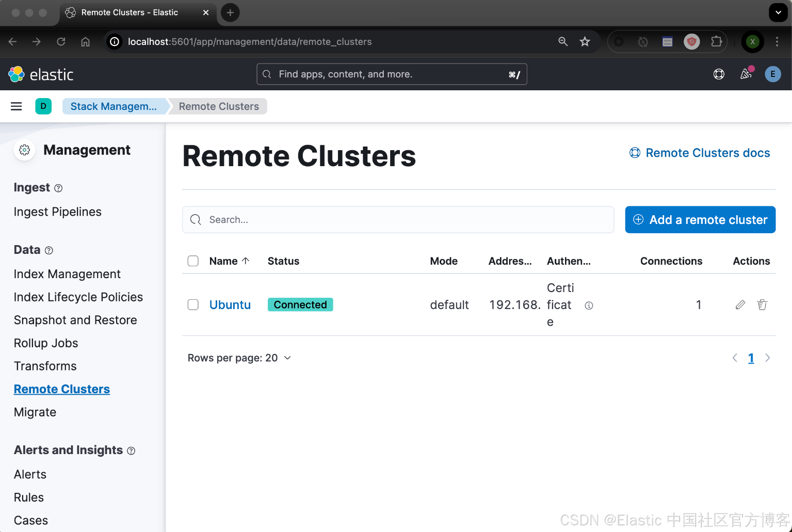The height and width of the screenshot is (532, 792).
Task: Select all rows with header checkbox
Action: (x=193, y=261)
